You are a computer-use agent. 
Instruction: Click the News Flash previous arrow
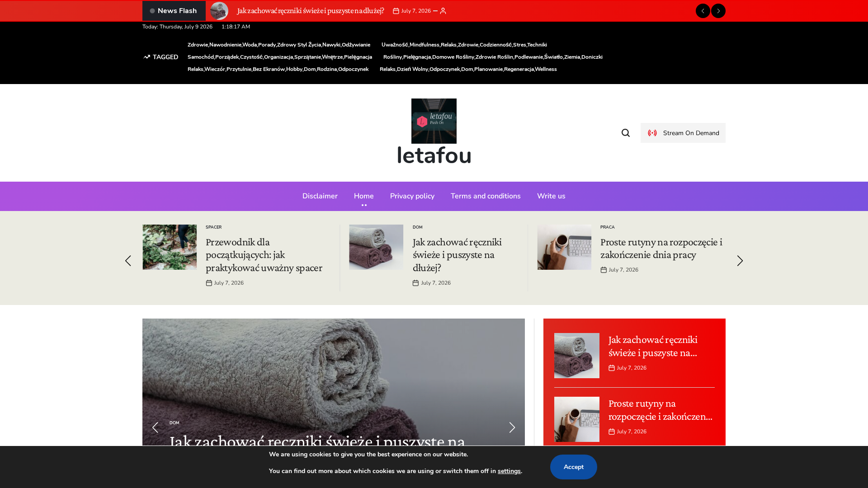coord(703,11)
